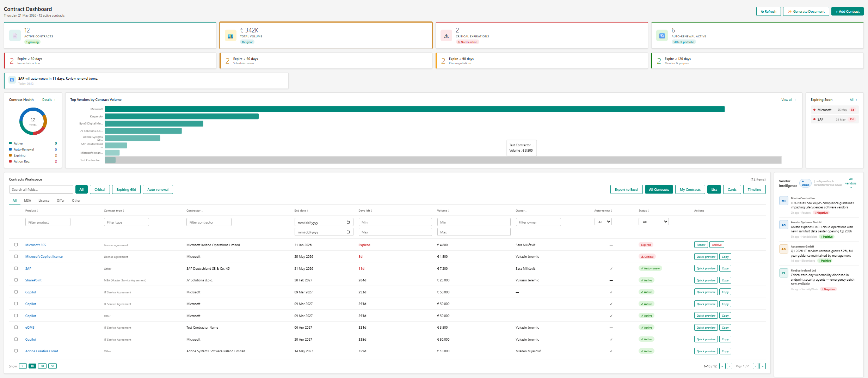
Task: Click the SAP auto-renew notification icon
Action: tap(12, 80)
